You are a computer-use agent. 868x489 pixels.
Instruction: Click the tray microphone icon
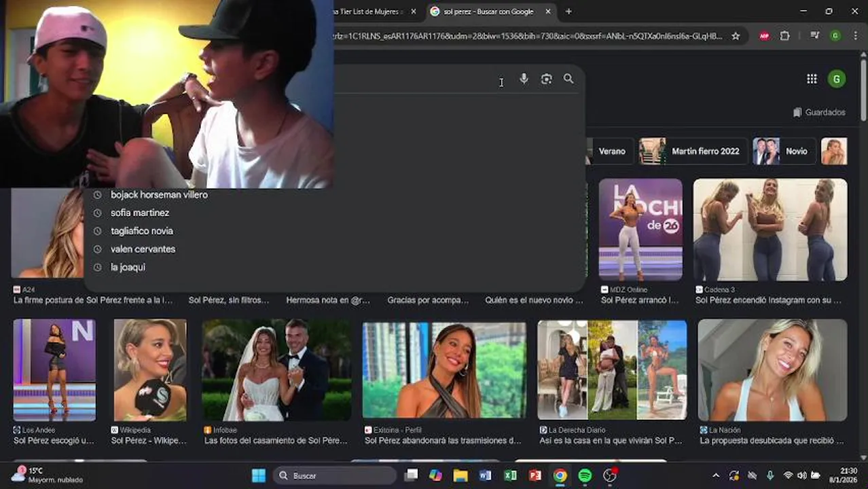770,475
